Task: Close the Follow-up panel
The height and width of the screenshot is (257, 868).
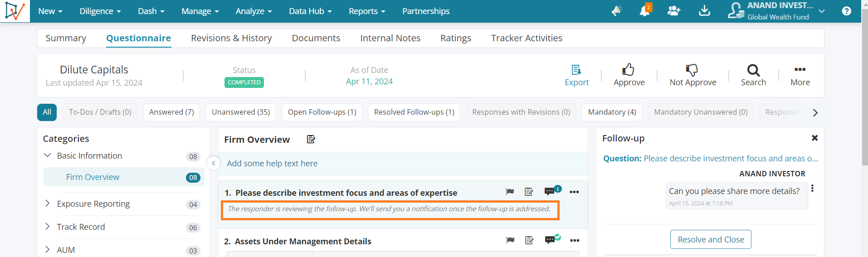Action: pos(814,138)
